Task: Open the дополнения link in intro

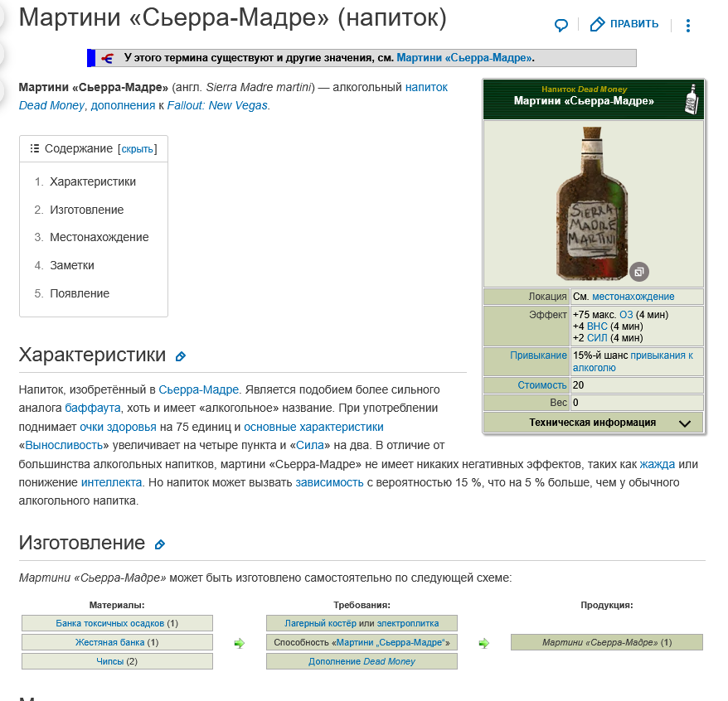Action: point(123,105)
